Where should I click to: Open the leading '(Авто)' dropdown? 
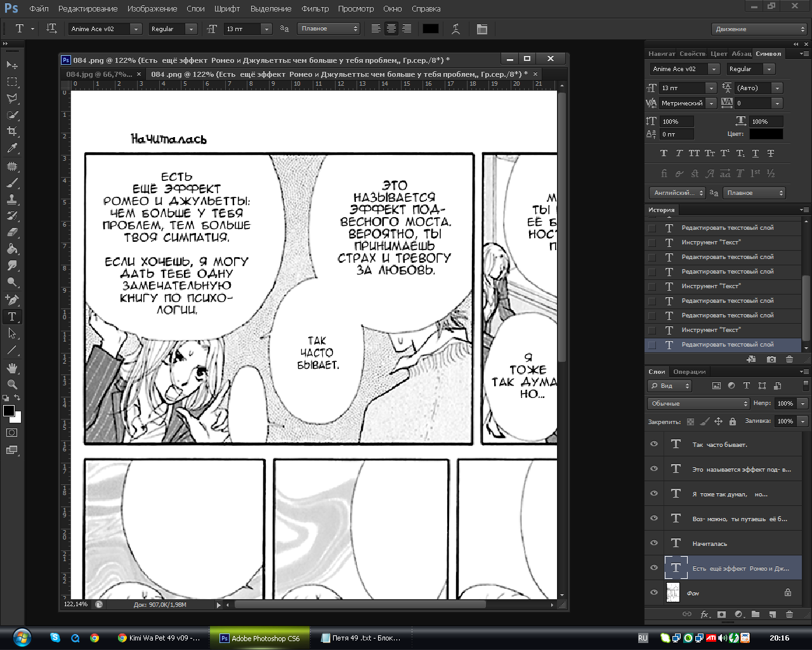click(777, 88)
